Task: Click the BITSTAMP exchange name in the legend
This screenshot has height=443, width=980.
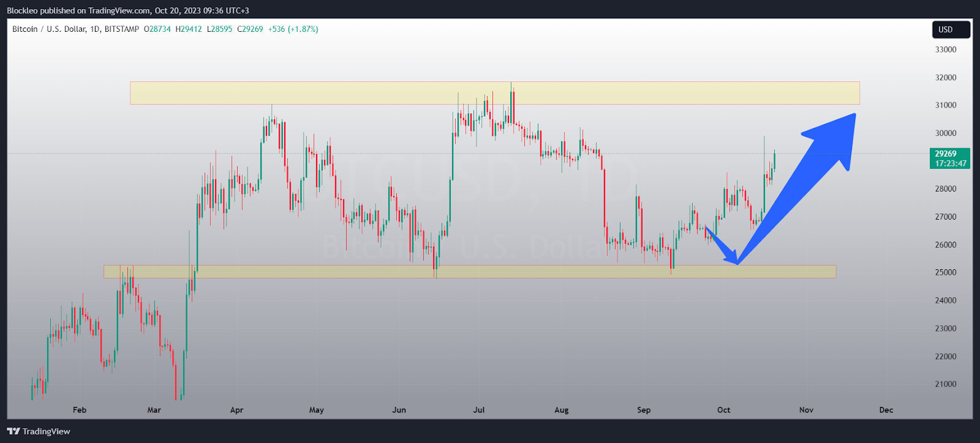Action: 122,29
